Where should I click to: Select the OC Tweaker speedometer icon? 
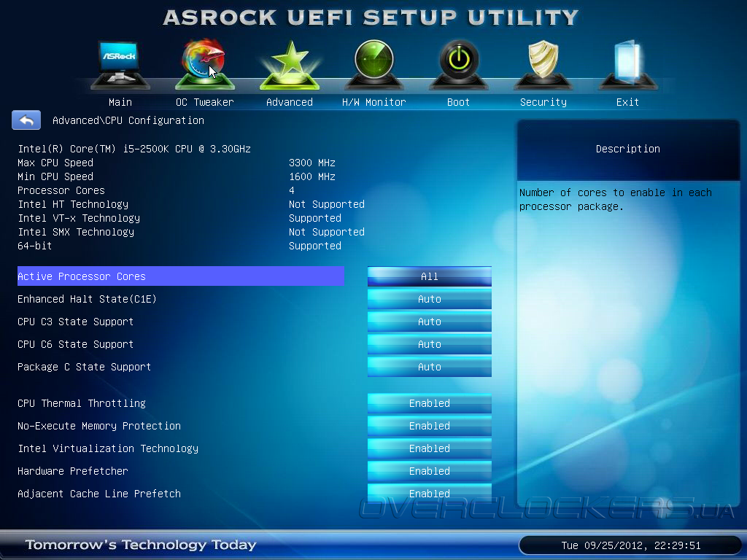point(205,65)
